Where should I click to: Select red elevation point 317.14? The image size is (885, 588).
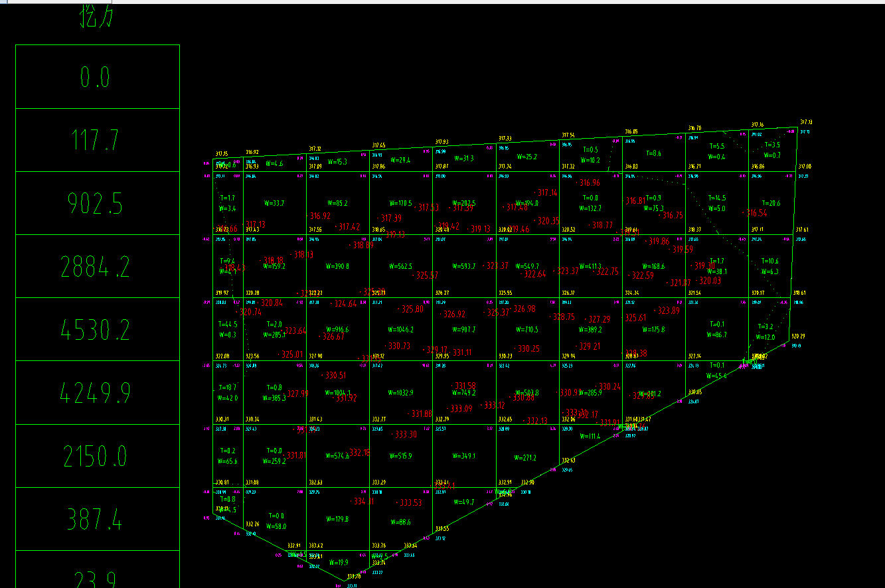point(546,192)
